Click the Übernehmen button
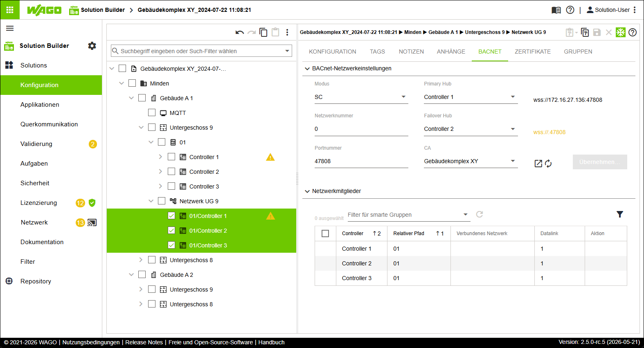The image size is (644, 348). (x=600, y=162)
